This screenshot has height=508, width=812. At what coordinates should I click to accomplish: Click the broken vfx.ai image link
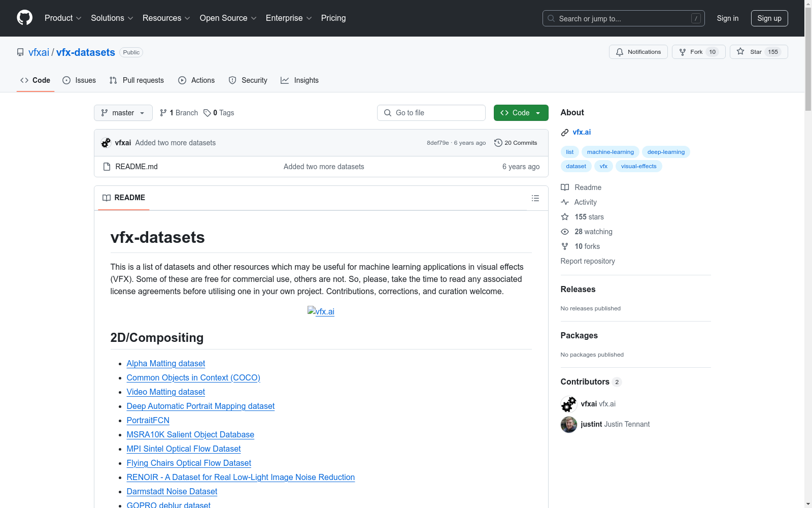point(321,311)
